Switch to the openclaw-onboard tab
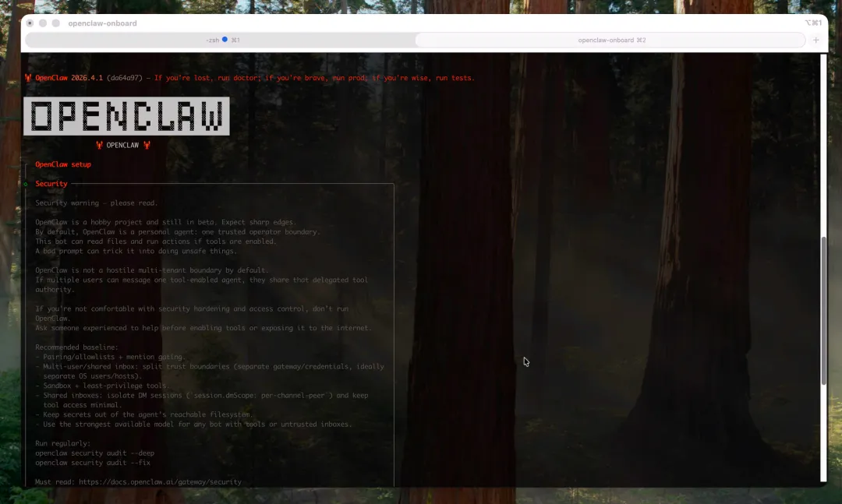842x504 pixels. pyautogui.click(x=611, y=40)
